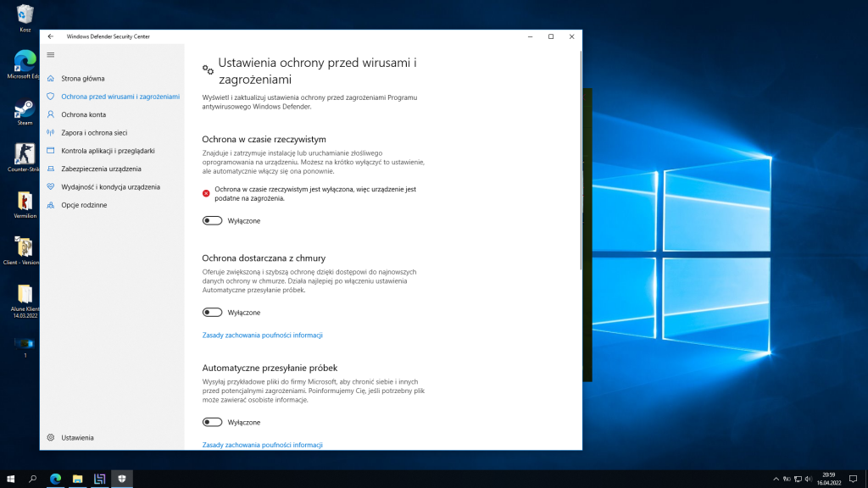Image resolution: width=868 pixels, height=488 pixels.
Task: Select the Counter-Strike desktop icon
Action: click(24, 158)
